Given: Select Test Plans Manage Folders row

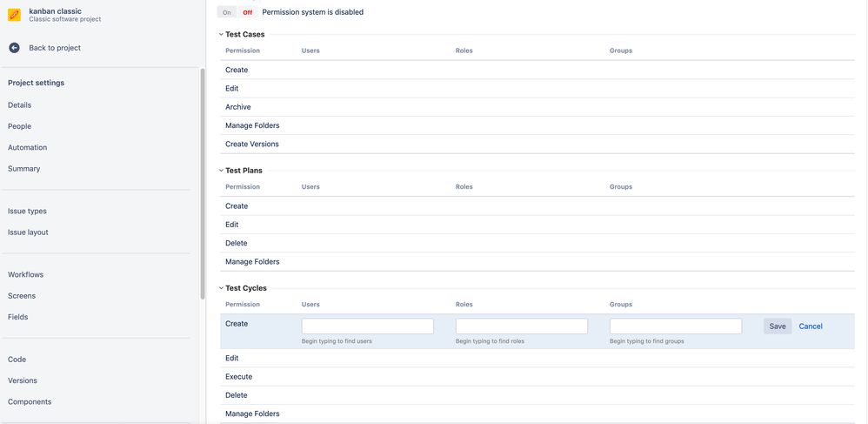Looking at the screenshot, I should 537,261.
